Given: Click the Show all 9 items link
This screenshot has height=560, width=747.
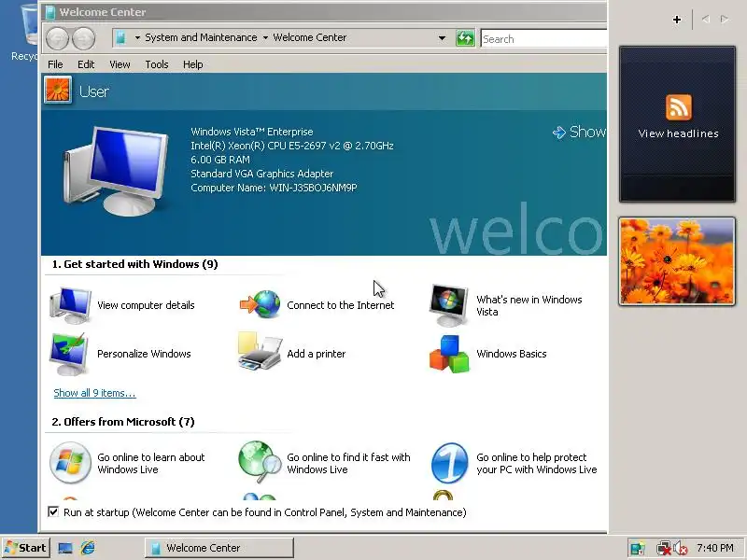Looking at the screenshot, I should click(94, 393).
